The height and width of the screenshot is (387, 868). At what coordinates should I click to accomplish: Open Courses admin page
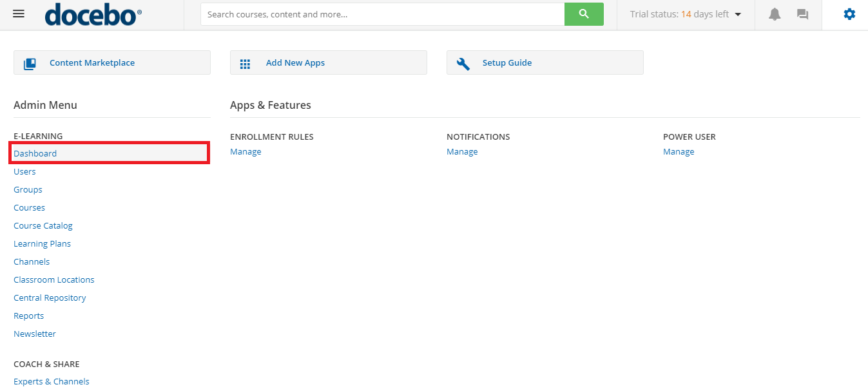[29, 207]
